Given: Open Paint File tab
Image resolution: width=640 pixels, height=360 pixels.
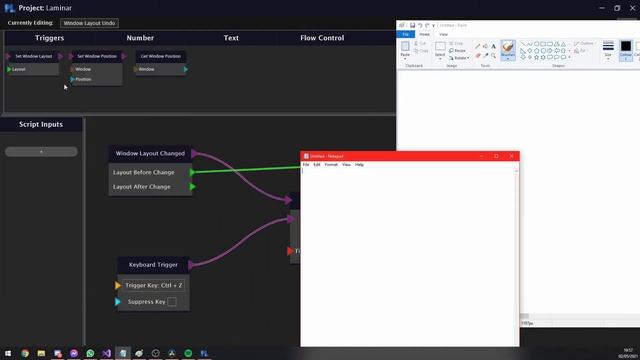Looking at the screenshot, I should 406,34.
